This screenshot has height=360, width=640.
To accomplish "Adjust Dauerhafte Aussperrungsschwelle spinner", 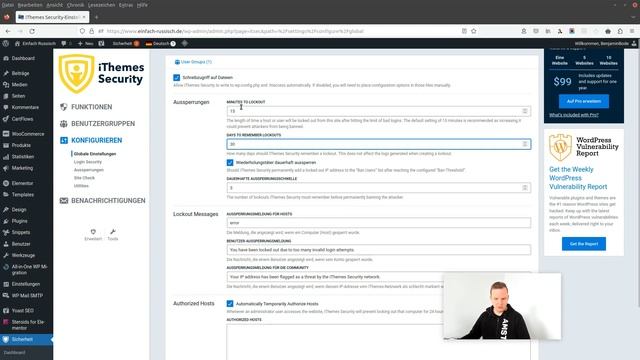I will [525, 188].
